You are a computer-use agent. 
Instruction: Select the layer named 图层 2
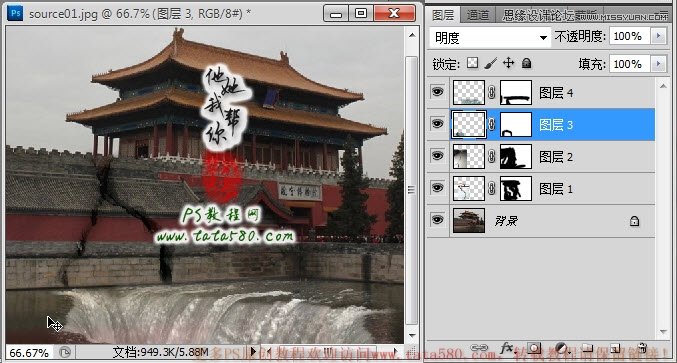(x=556, y=157)
